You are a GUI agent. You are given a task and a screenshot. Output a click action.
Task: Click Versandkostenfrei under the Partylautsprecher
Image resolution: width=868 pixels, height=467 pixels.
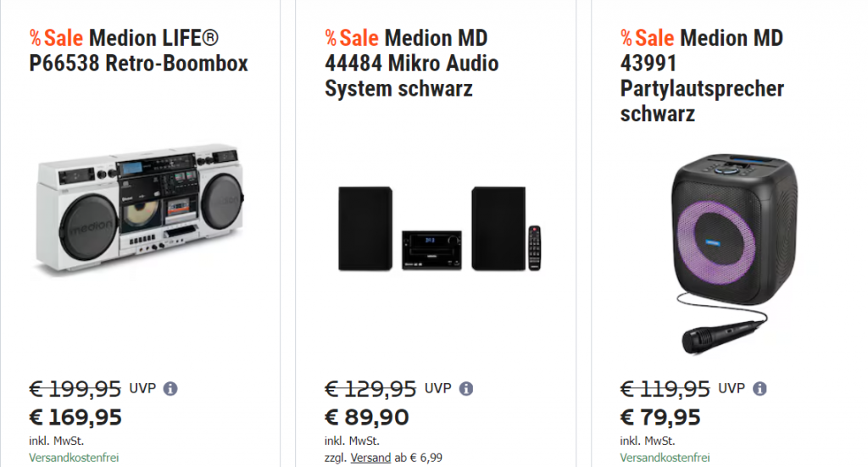(x=665, y=458)
